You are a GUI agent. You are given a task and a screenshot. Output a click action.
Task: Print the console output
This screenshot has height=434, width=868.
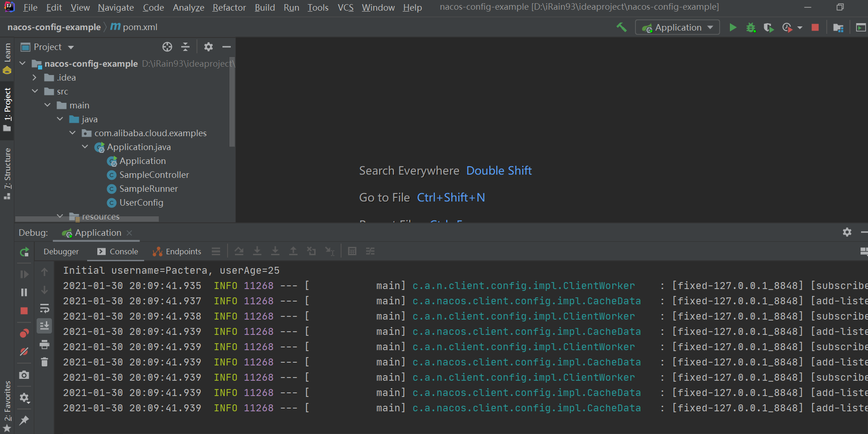point(44,345)
